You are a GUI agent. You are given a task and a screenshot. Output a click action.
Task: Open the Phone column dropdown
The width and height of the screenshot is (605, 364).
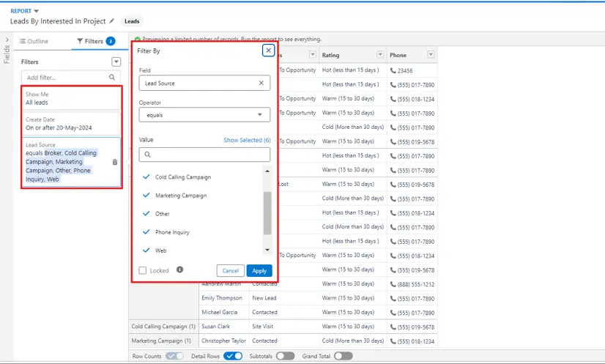pos(431,55)
